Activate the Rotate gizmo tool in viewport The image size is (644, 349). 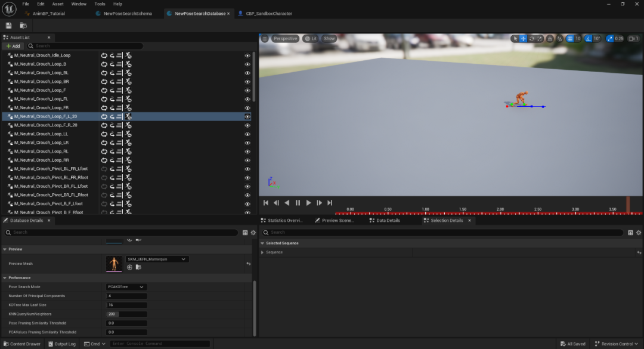pos(531,39)
